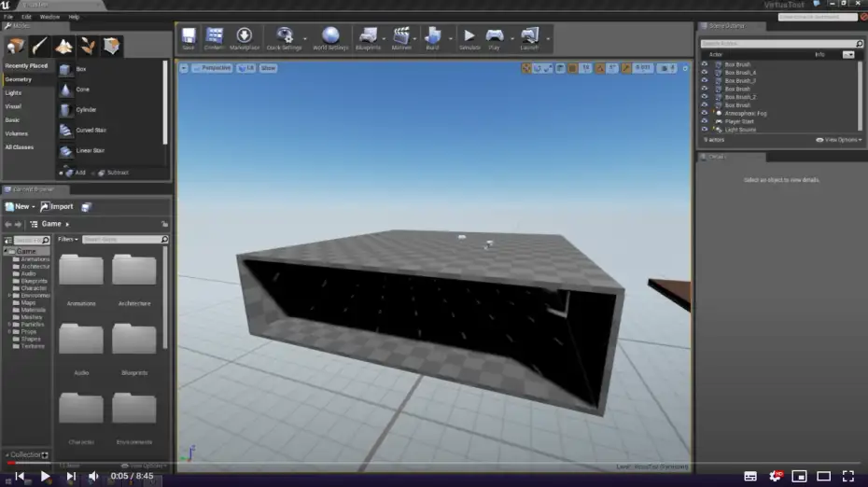Select the Recently Placed category
This screenshot has width=868, height=487.
coord(26,66)
